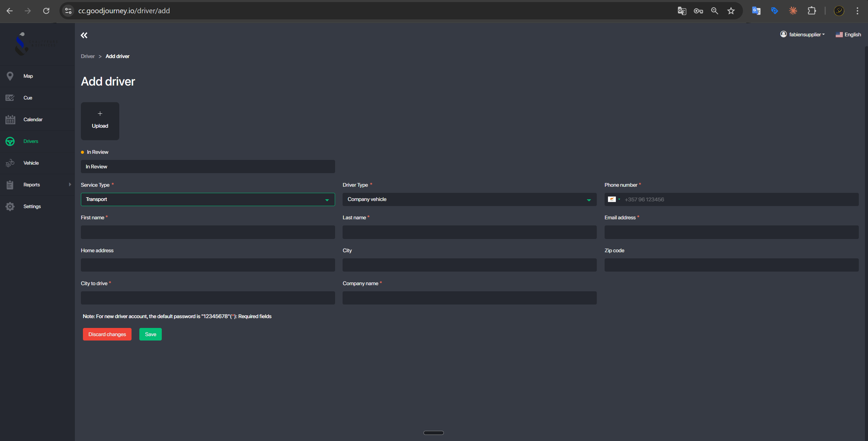868x441 pixels.
Task: Click the Settings gear icon
Action: (x=10, y=206)
